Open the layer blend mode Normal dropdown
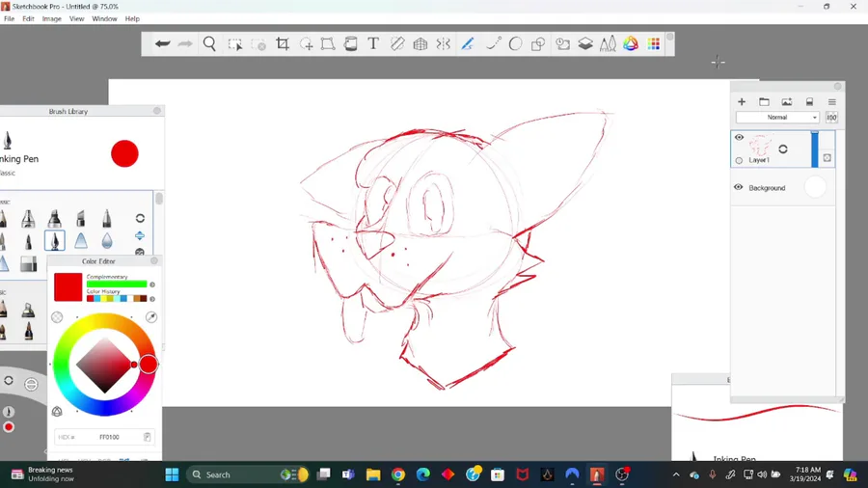This screenshot has height=488, width=868. click(x=777, y=118)
